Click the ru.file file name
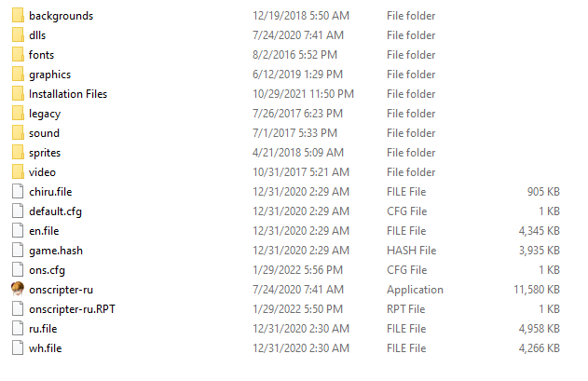This screenshot has width=588, height=381. 44,329
